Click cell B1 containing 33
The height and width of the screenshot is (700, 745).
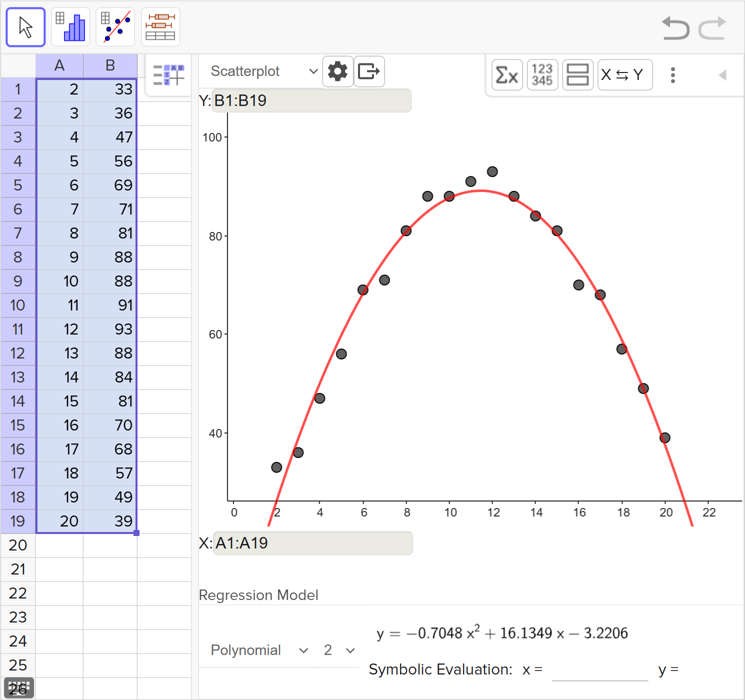pos(110,89)
